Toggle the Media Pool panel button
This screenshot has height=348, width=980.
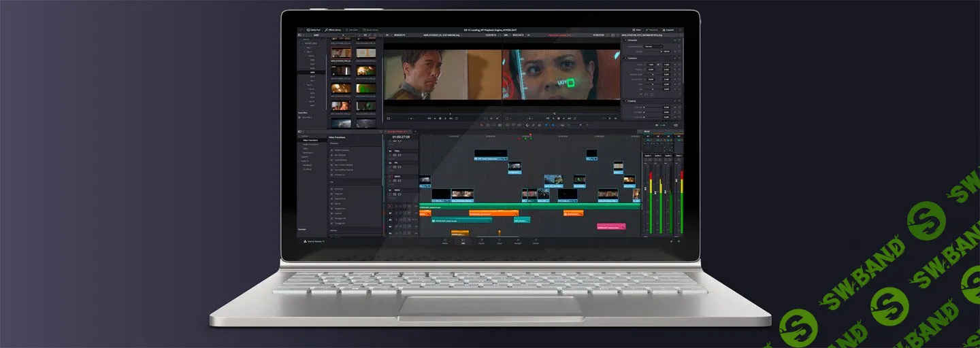coord(312,30)
